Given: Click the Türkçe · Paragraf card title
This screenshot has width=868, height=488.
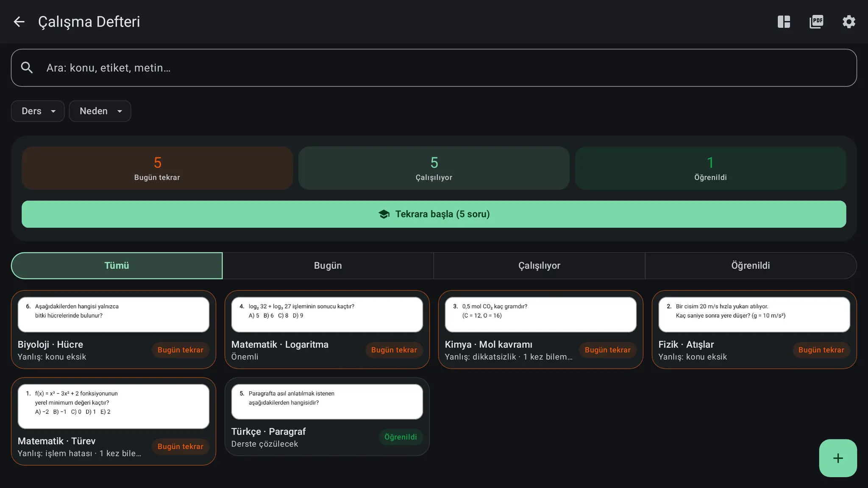Looking at the screenshot, I should coord(268,432).
